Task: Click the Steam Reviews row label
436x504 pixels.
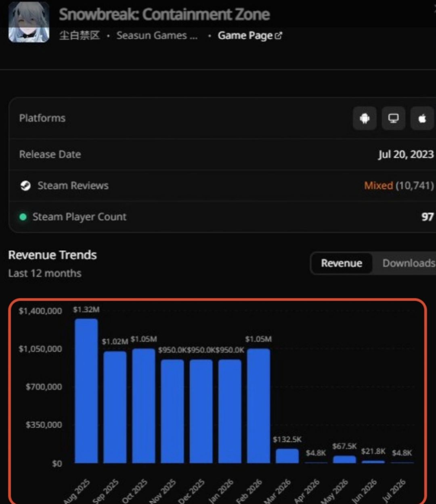Action: pos(73,186)
